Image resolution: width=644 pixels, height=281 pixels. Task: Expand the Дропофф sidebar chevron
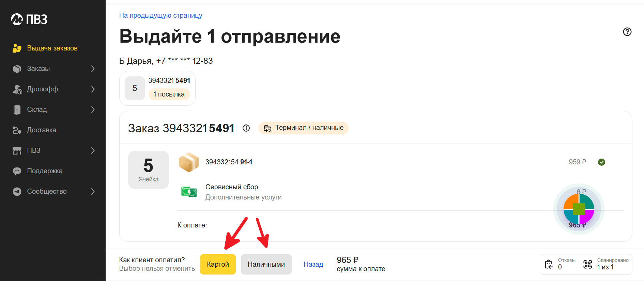pos(93,89)
